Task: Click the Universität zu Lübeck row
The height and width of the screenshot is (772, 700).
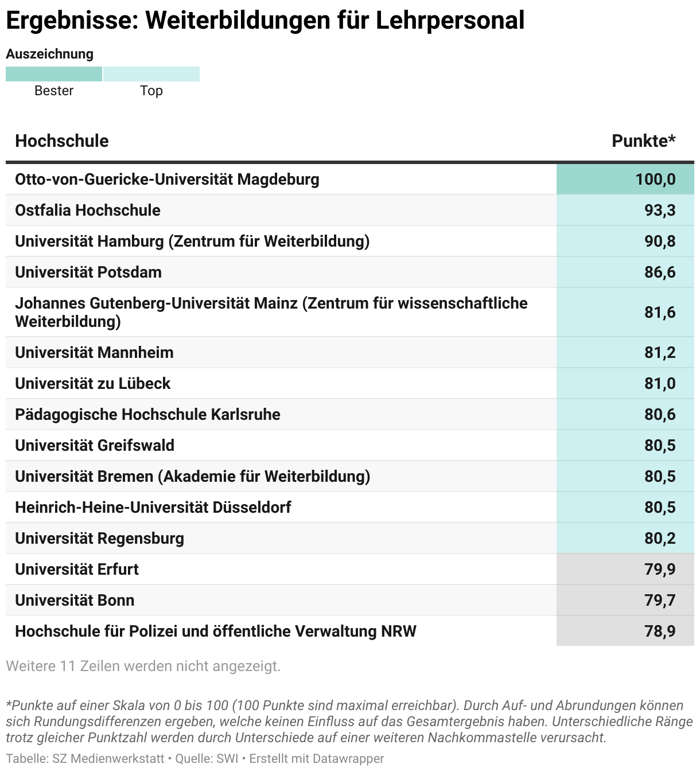Action: point(350,383)
